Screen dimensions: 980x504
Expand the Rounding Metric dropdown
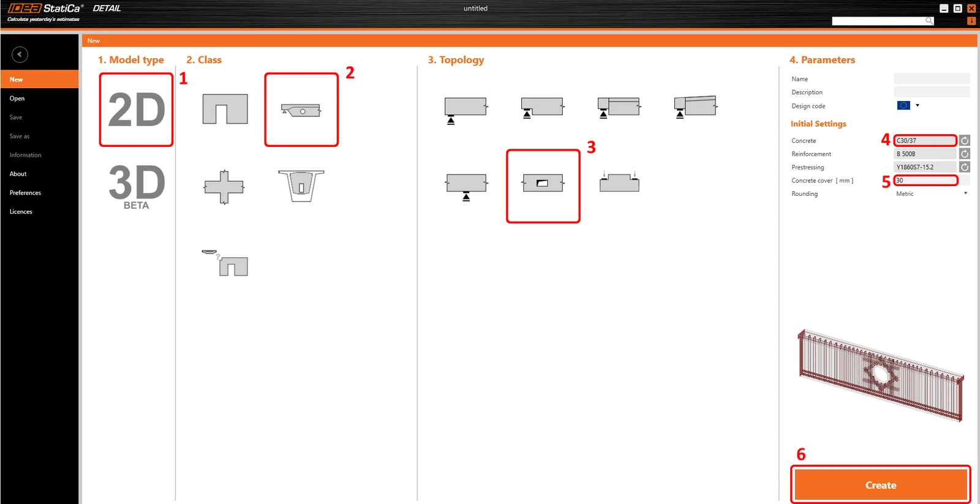tap(932, 194)
